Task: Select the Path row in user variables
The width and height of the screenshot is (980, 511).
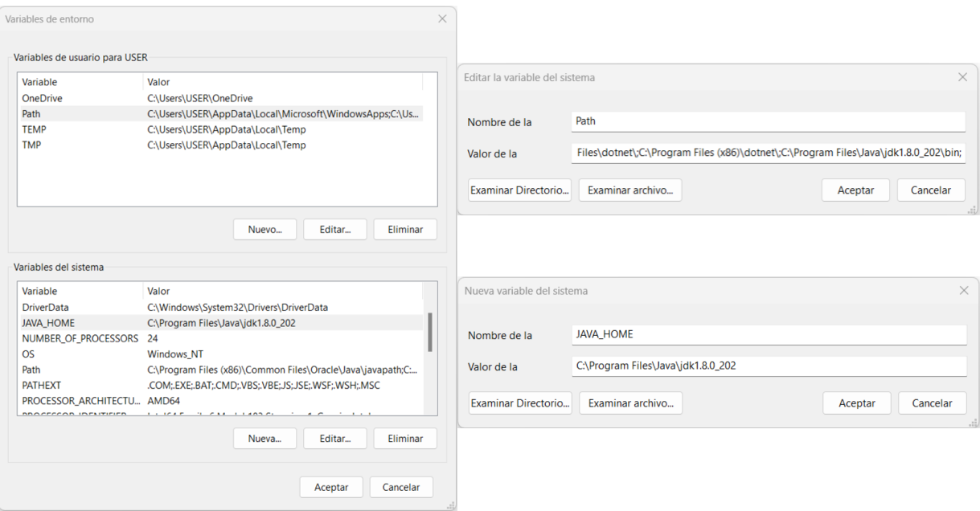Action: (219, 114)
